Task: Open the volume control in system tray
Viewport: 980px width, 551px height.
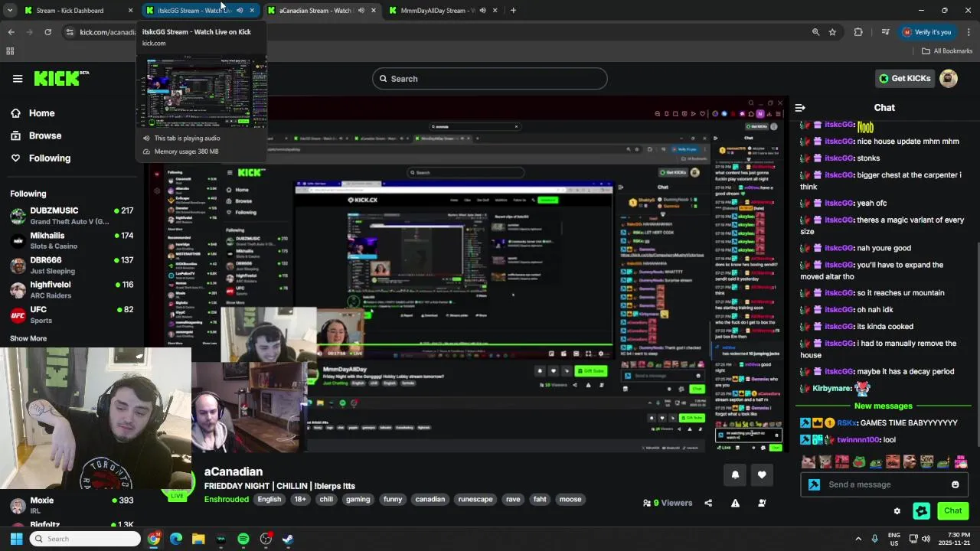Action: [926, 539]
